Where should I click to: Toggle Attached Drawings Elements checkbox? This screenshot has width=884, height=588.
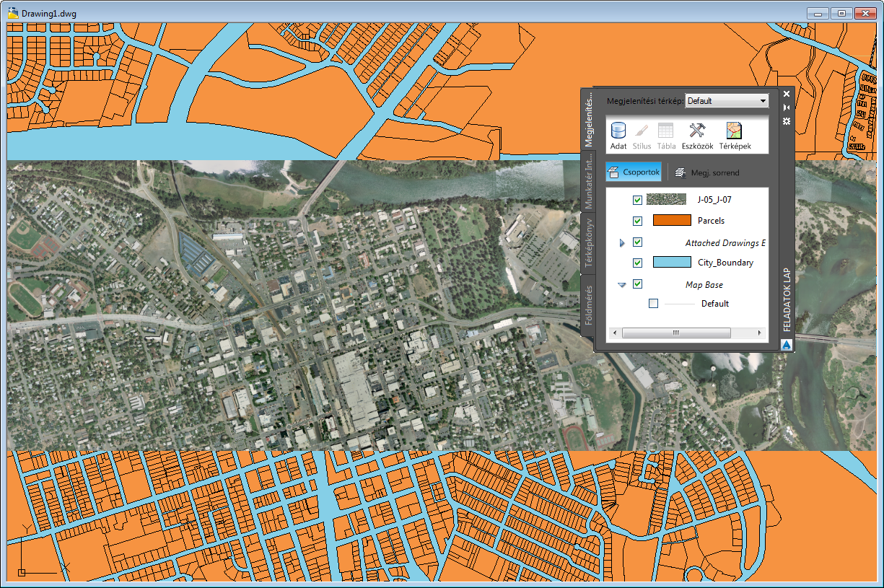(637, 242)
